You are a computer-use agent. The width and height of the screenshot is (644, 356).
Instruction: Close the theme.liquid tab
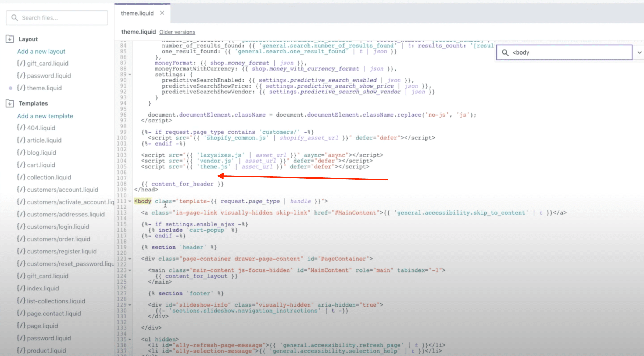(162, 13)
